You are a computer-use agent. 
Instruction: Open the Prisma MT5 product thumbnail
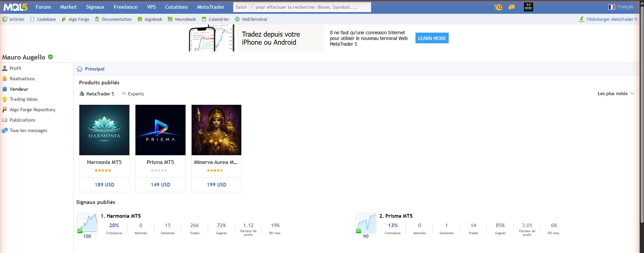coord(160,130)
